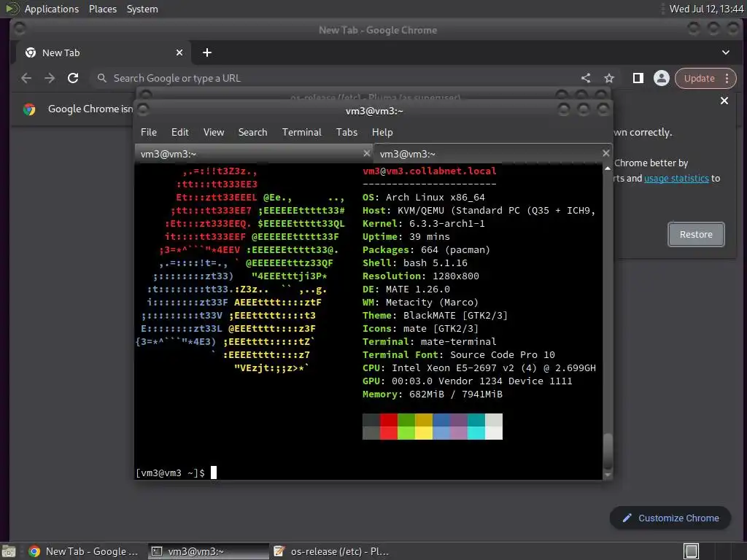Click text 'Packages: 664 (pacman)'
Screen dimensions: 747x560
(426, 250)
